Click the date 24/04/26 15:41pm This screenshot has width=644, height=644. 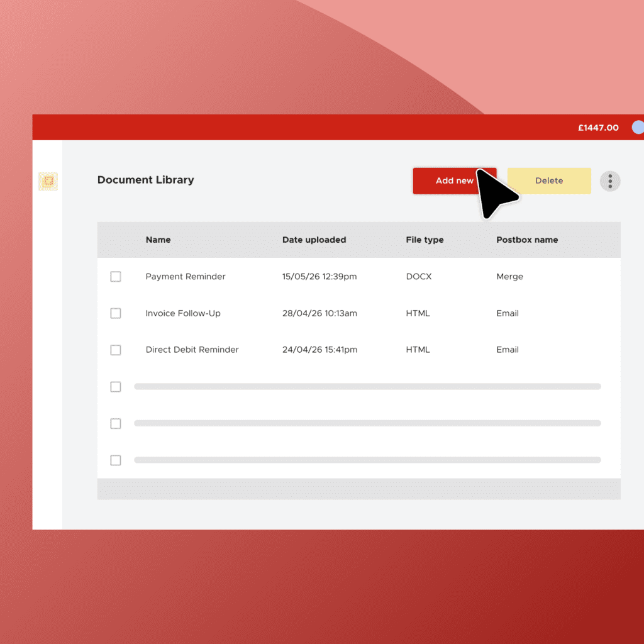coord(319,350)
